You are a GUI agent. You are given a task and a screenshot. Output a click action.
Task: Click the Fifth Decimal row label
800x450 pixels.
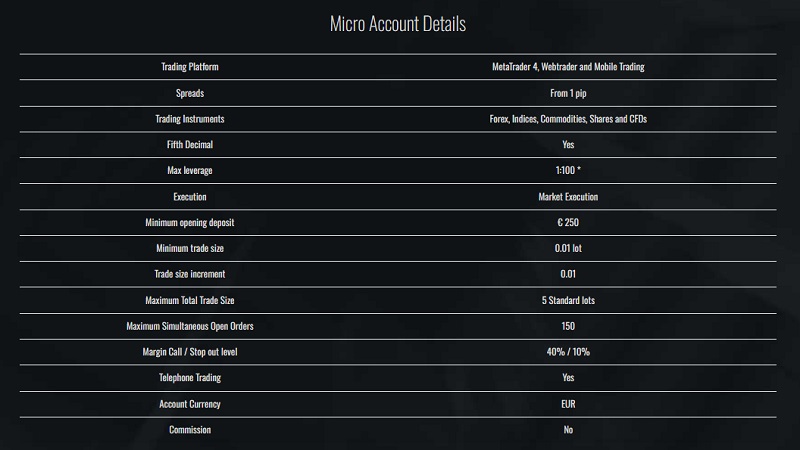click(x=189, y=145)
